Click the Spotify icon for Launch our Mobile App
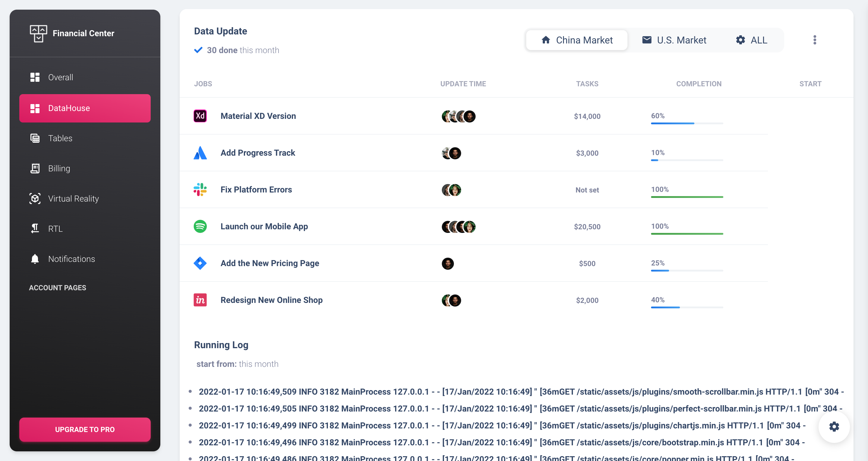The image size is (868, 461). tap(200, 226)
